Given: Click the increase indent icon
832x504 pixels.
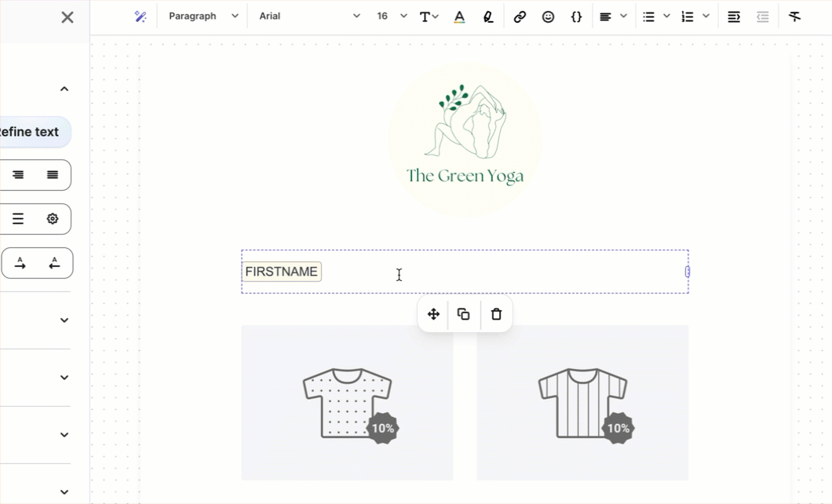Looking at the screenshot, I should (734, 16).
